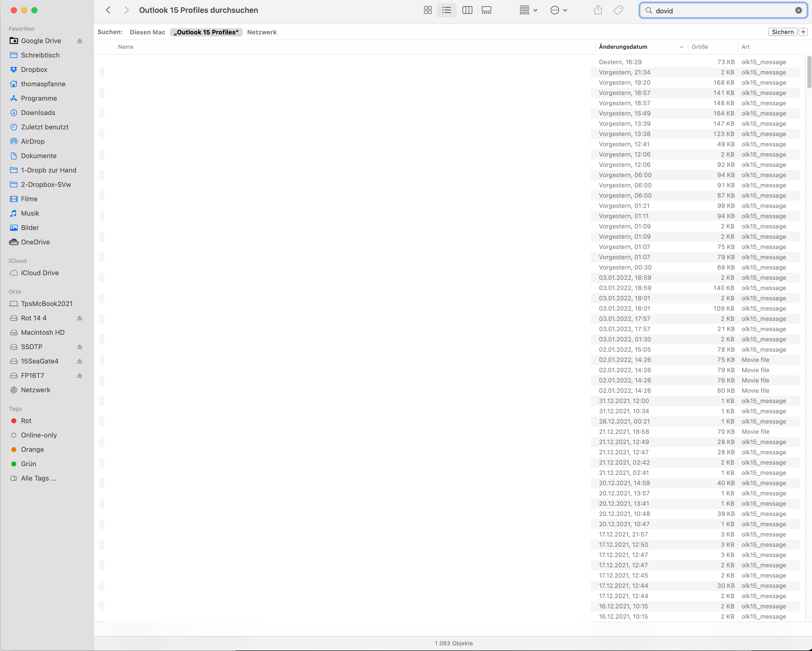Click the Share toolbar icon
The image size is (812, 651).
(x=598, y=10)
